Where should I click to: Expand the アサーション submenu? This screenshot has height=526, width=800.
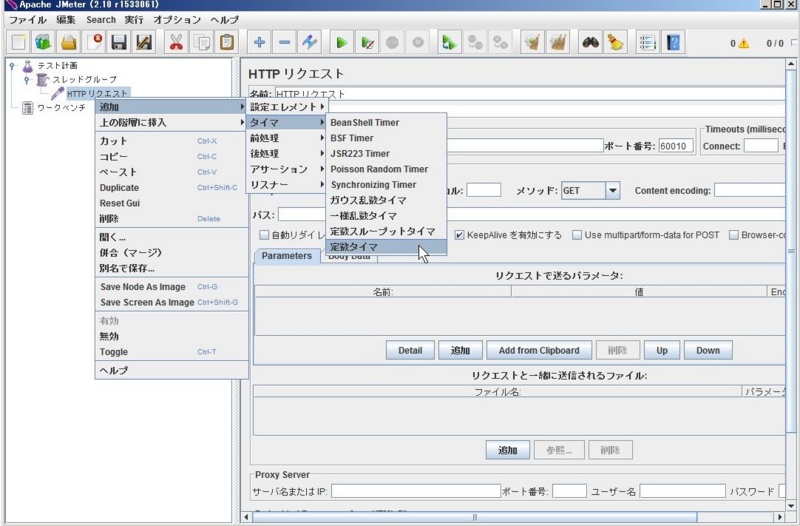pos(287,169)
